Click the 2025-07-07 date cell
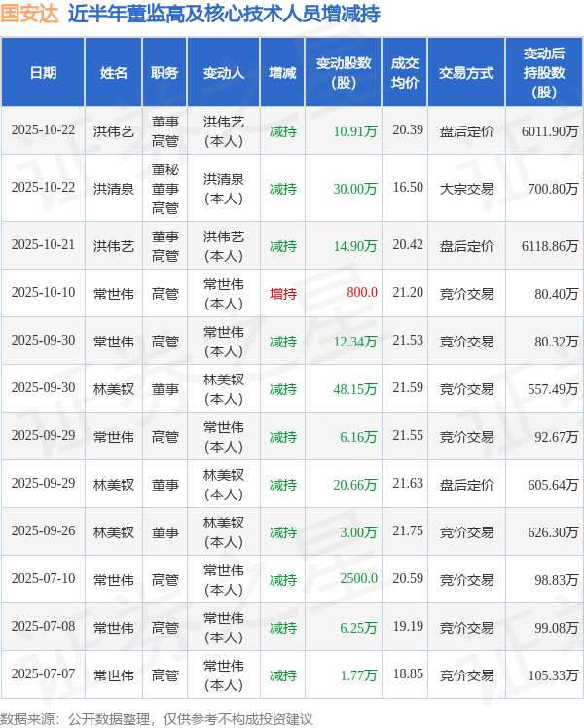584x728 pixels. [43, 674]
